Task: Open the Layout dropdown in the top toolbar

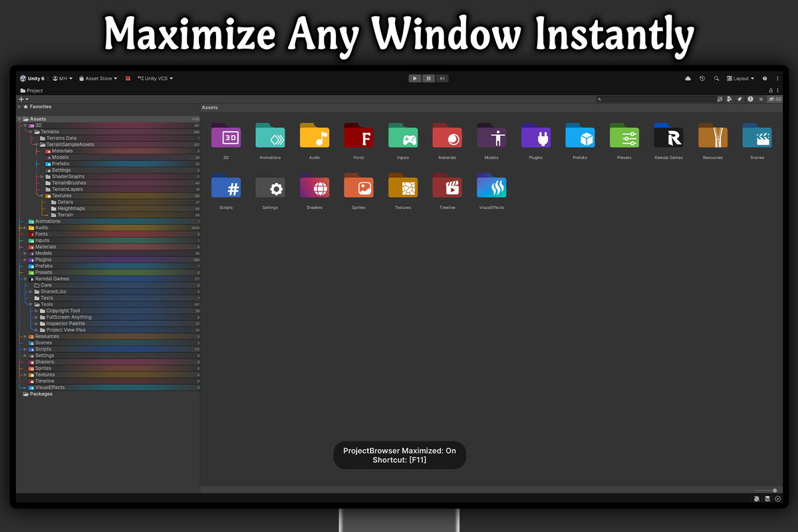Action: coord(739,78)
